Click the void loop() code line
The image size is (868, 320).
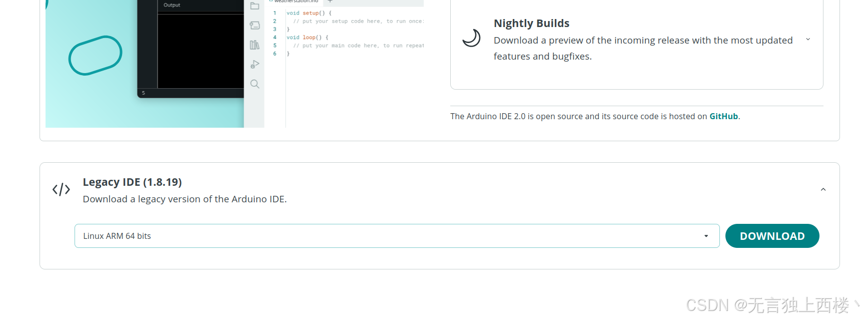[x=307, y=38]
